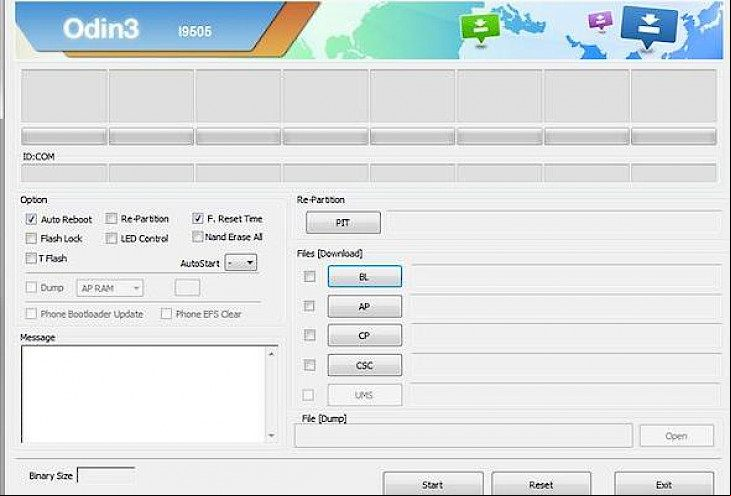The width and height of the screenshot is (731, 496).
Task: Click the blue download icon in banner
Action: tap(649, 27)
